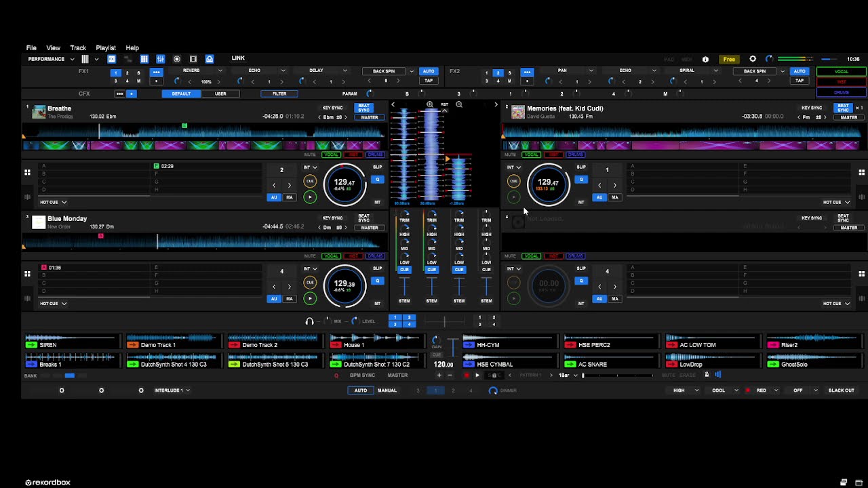Toggle Quantize Q button on deck 1
This screenshot has height=488, width=868.
tap(378, 180)
